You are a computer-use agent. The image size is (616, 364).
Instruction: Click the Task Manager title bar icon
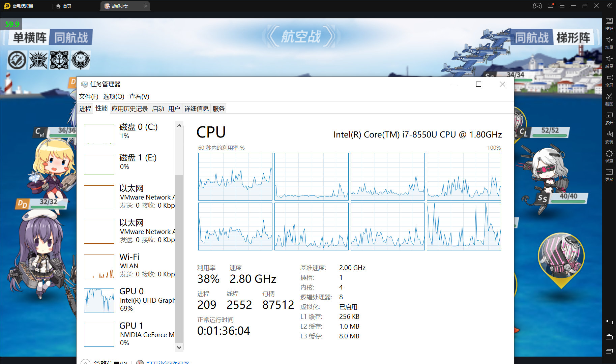84,84
